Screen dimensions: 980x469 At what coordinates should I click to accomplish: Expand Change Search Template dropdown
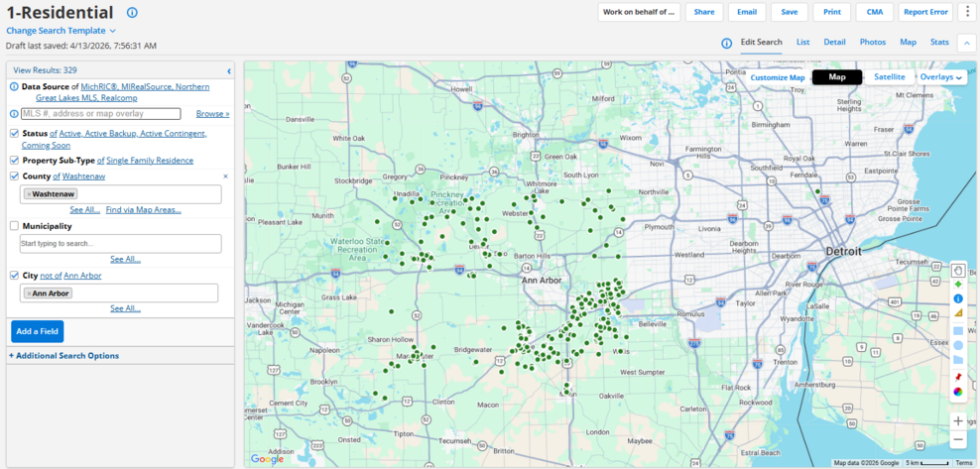[x=61, y=31]
